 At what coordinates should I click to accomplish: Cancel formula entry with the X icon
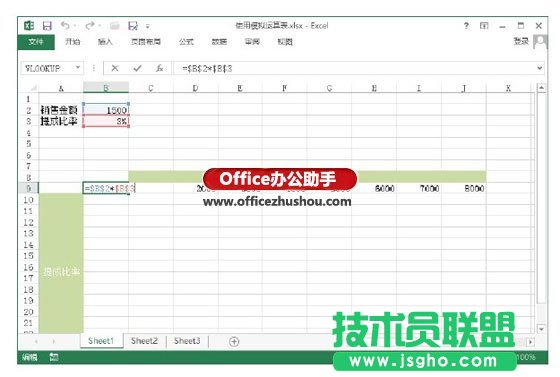(115, 68)
